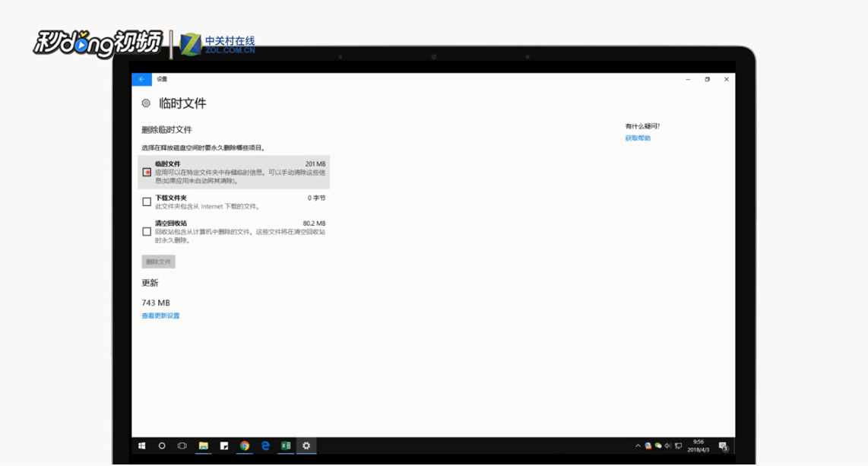Start Cortana search from the taskbar
This screenshot has width=868, height=466.
tap(161, 447)
